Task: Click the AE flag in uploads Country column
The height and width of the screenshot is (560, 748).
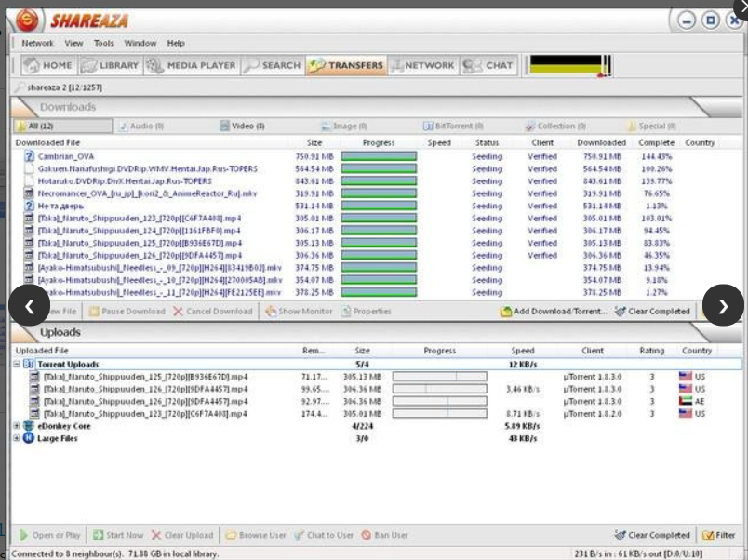Action: point(686,401)
